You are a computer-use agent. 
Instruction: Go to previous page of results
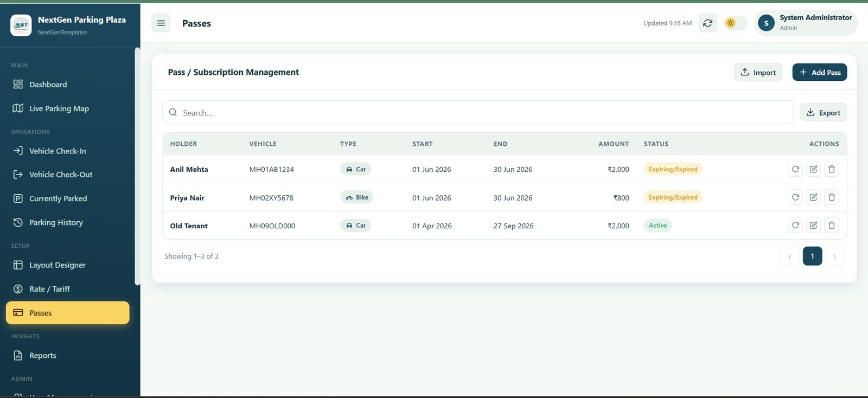[789, 256]
